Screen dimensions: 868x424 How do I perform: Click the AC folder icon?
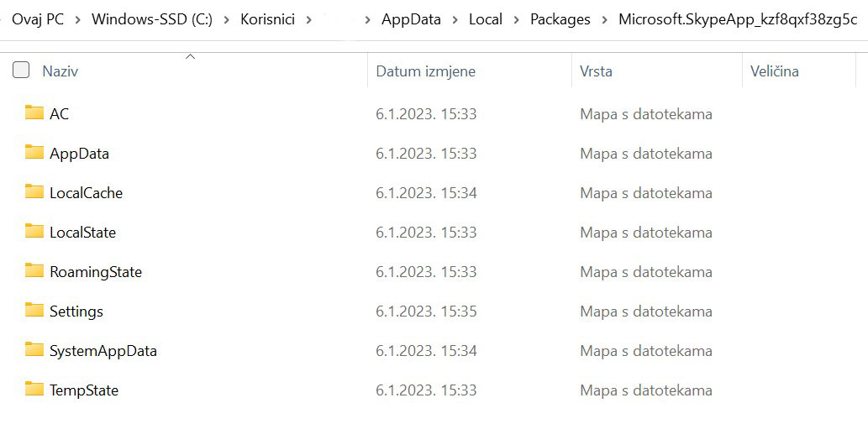click(34, 113)
